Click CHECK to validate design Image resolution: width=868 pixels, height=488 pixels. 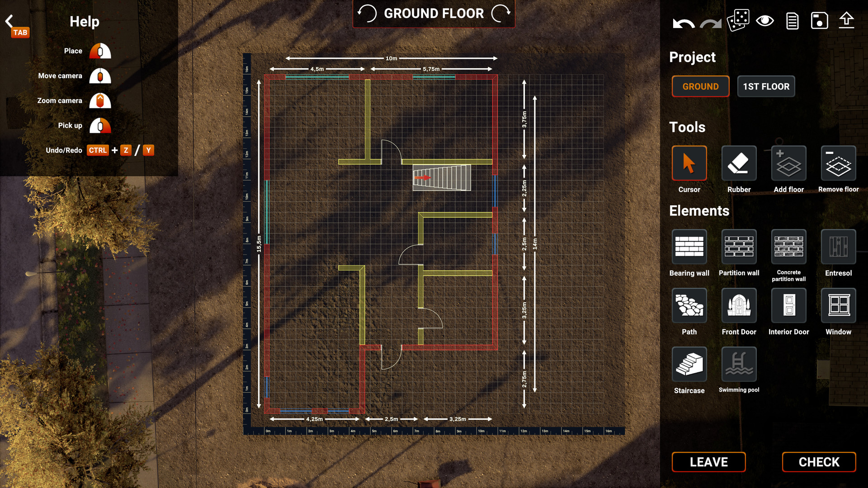click(x=819, y=462)
